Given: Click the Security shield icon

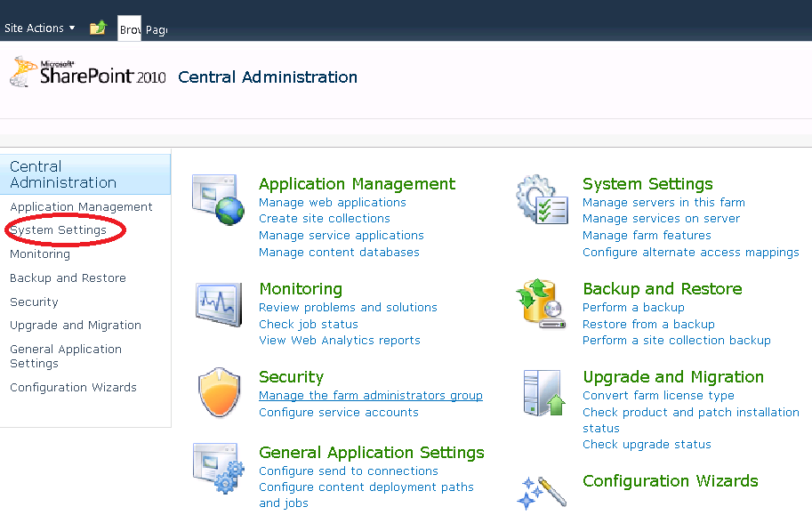Looking at the screenshot, I should (220, 393).
